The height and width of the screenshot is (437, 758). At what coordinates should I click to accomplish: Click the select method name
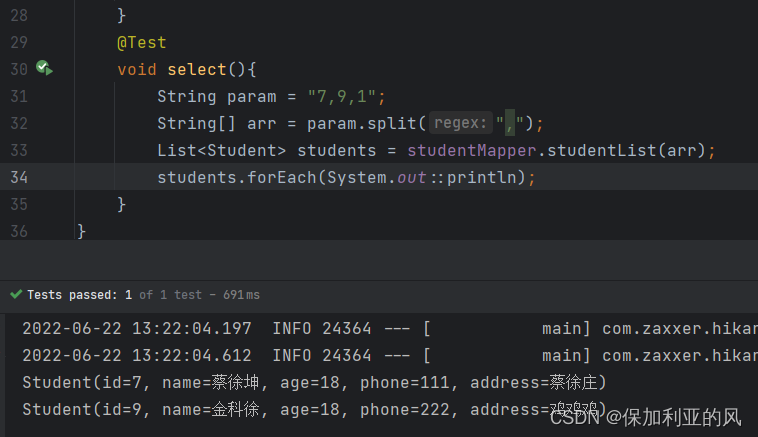[x=196, y=70]
